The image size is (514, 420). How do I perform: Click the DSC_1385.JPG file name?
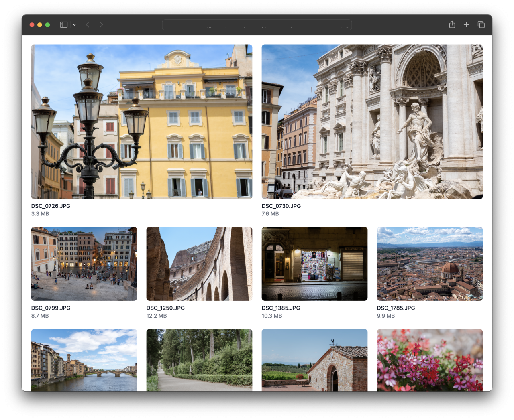pos(281,308)
